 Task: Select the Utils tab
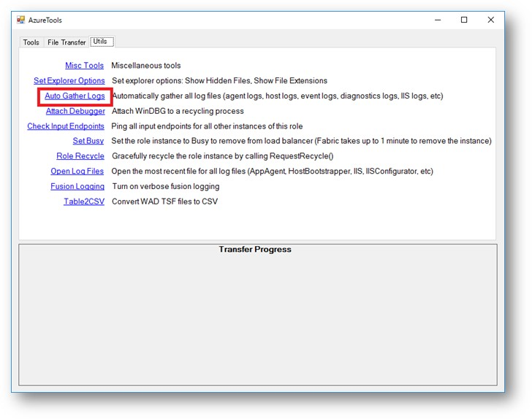tap(102, 42)
